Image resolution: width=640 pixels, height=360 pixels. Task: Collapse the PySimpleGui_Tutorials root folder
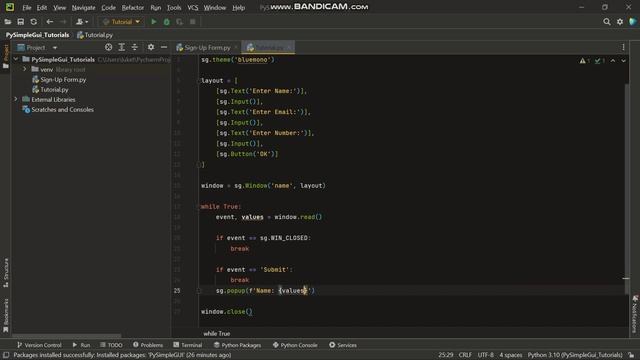[16, 60]
